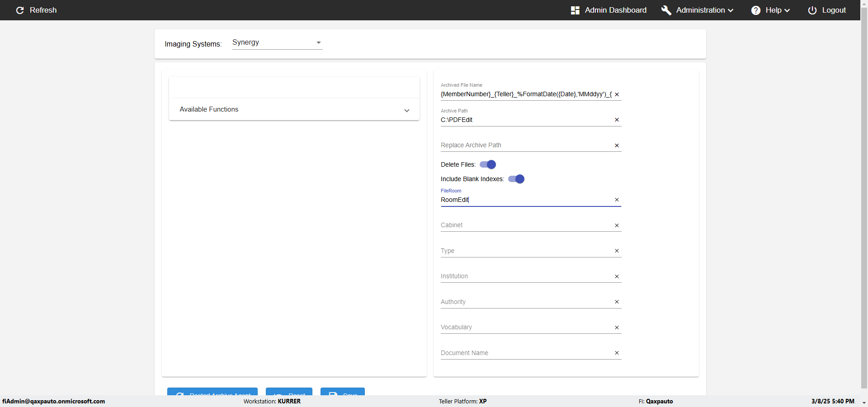Image resolution: width=868 pixels, height=407 pixels.
Task: Clear the Cabinet field using its X
Action: pos(617,225)
